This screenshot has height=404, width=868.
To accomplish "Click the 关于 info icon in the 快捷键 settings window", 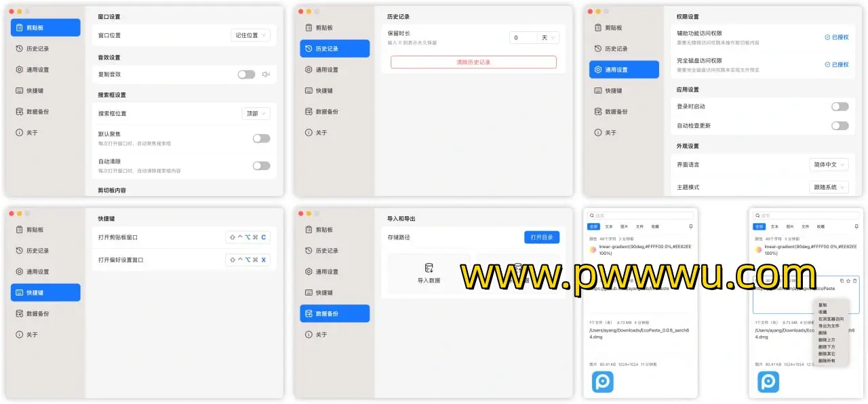I will (x=20, y=335).
